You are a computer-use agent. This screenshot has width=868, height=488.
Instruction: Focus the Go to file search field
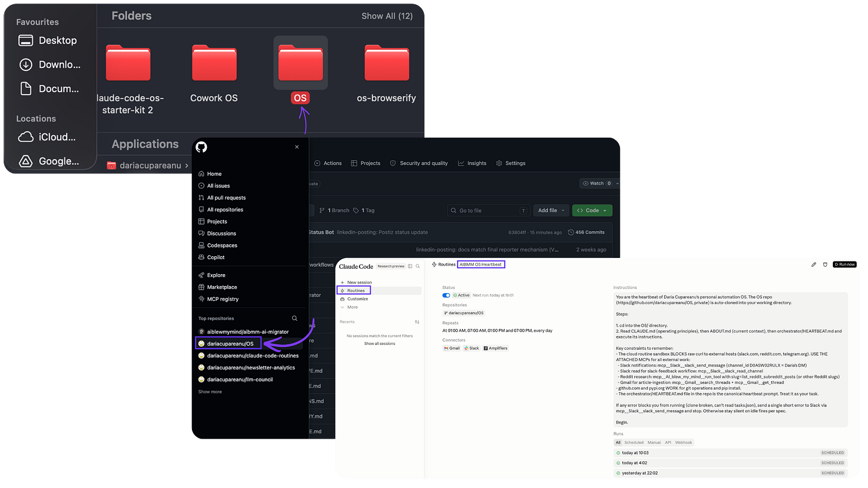(489, 210)
